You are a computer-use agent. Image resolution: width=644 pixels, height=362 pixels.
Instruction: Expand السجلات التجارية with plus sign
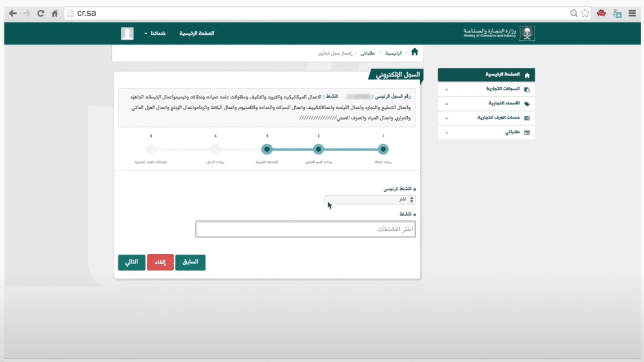tap(447, 89)
